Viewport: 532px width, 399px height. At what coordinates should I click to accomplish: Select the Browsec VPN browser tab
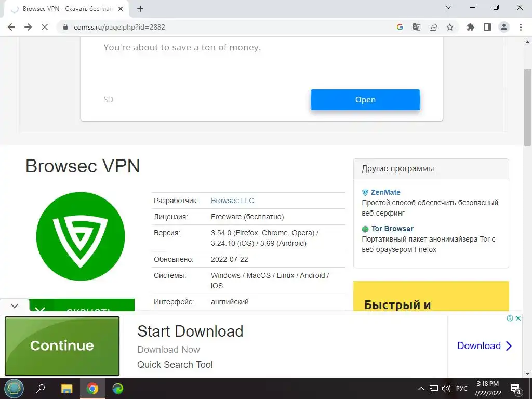pyautogui.click(x=66, y=9)
